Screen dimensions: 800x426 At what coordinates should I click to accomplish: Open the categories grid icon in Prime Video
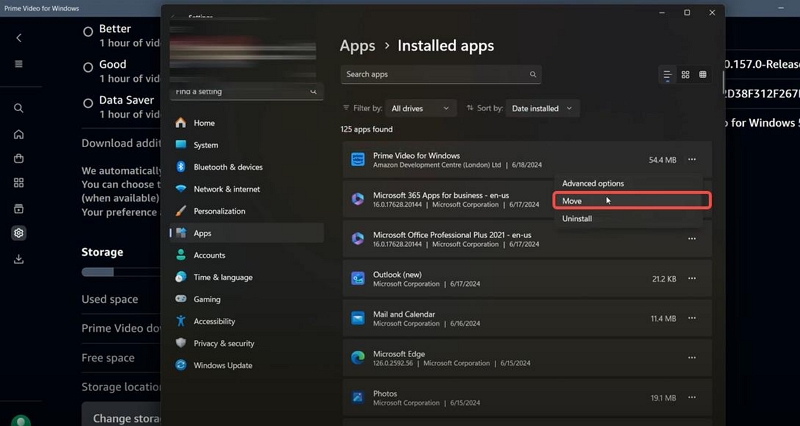click(19, 183)
